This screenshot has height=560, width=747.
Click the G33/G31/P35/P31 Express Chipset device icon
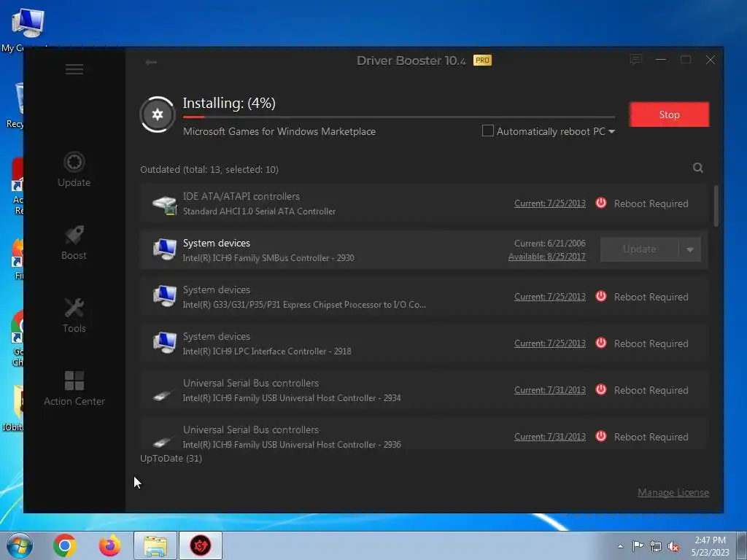point(164,296)
